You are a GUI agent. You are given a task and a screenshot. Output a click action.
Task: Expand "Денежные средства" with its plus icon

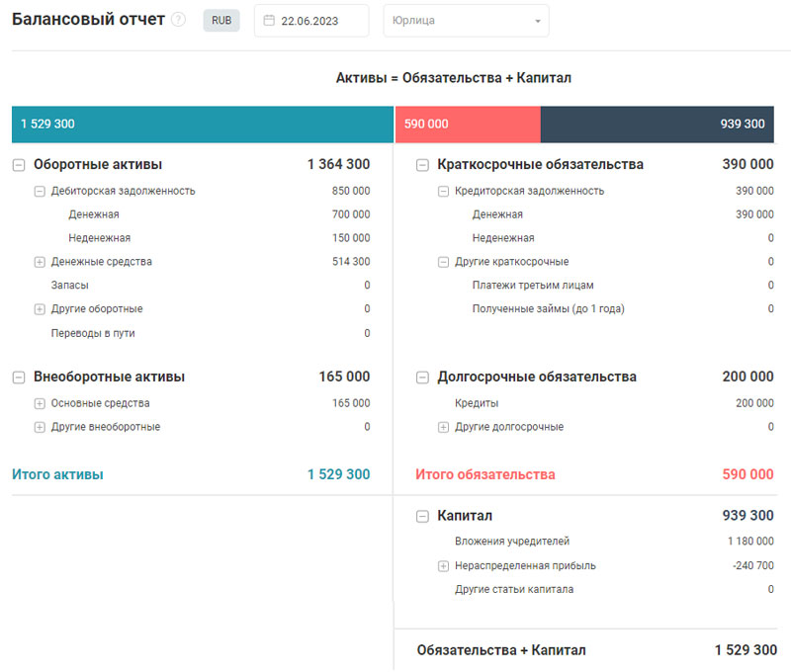(x=39, y=261)
